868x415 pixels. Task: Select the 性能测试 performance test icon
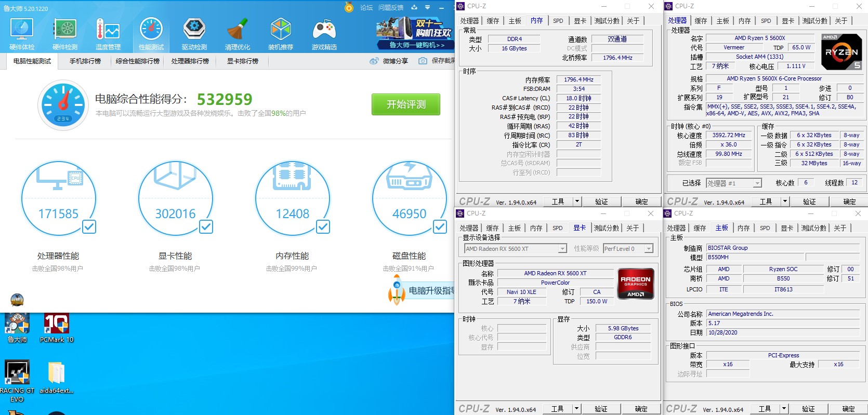point(151,30)
